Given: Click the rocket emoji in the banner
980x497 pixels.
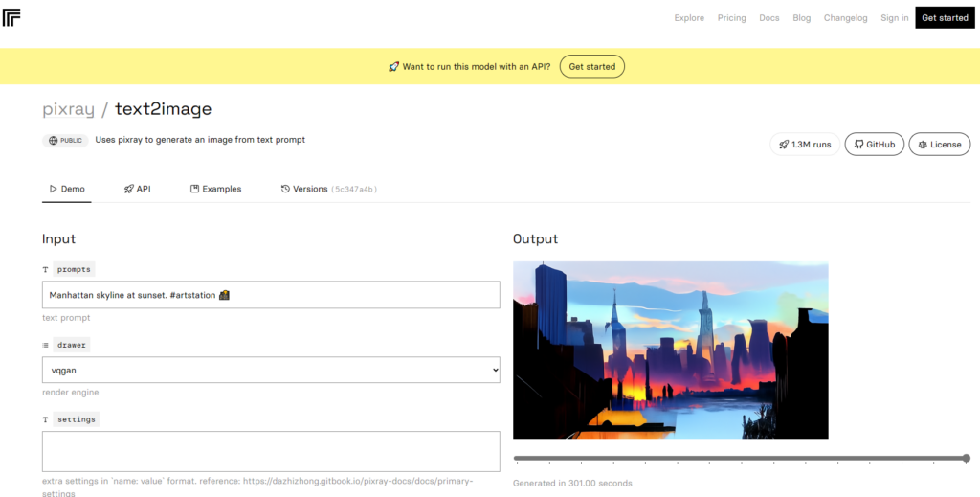Looking at the screenshot, I should coord(393,66).
